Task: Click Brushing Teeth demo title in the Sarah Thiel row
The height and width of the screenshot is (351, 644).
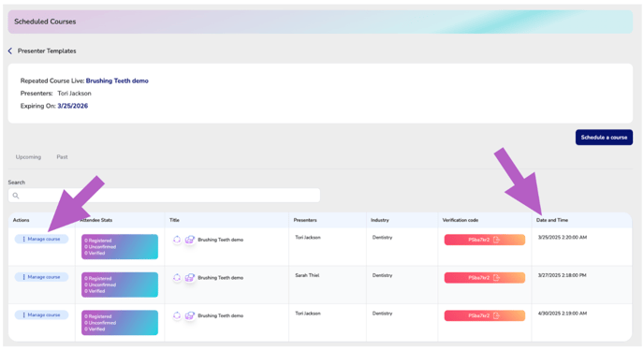Action: click(221, 278)
